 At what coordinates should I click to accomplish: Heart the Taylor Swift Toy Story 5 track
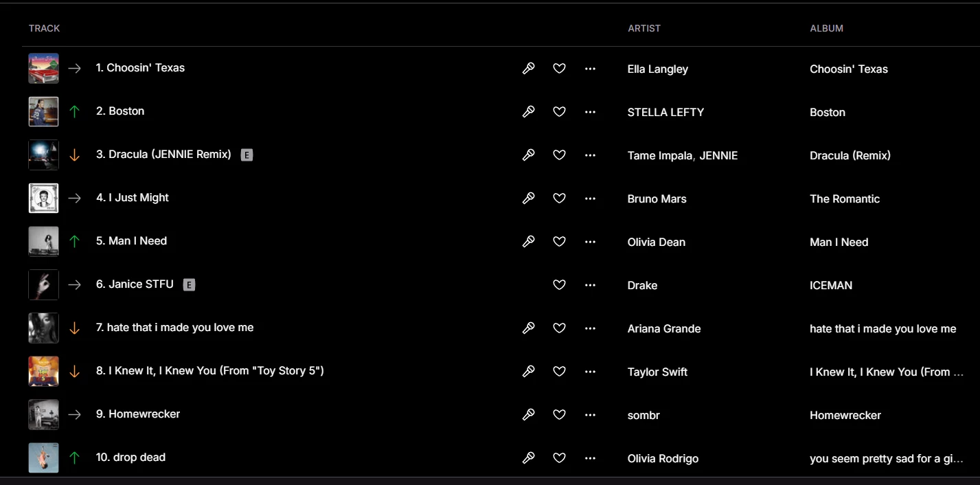pyautogui.click(x=559, y=372)
